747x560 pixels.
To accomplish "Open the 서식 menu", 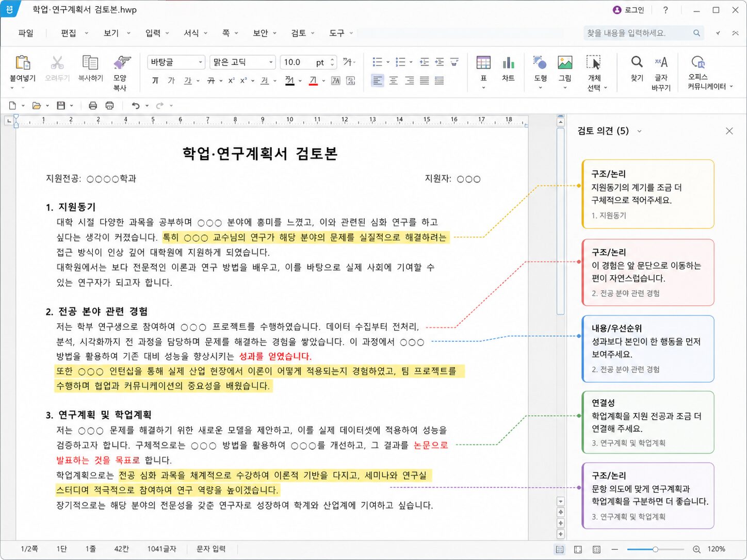I will click(191, 33).
